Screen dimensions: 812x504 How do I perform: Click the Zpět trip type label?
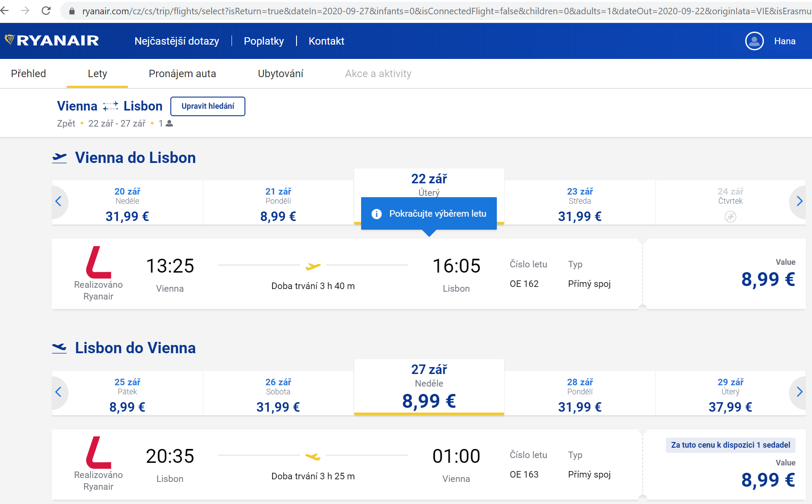[x=66, y=124]
